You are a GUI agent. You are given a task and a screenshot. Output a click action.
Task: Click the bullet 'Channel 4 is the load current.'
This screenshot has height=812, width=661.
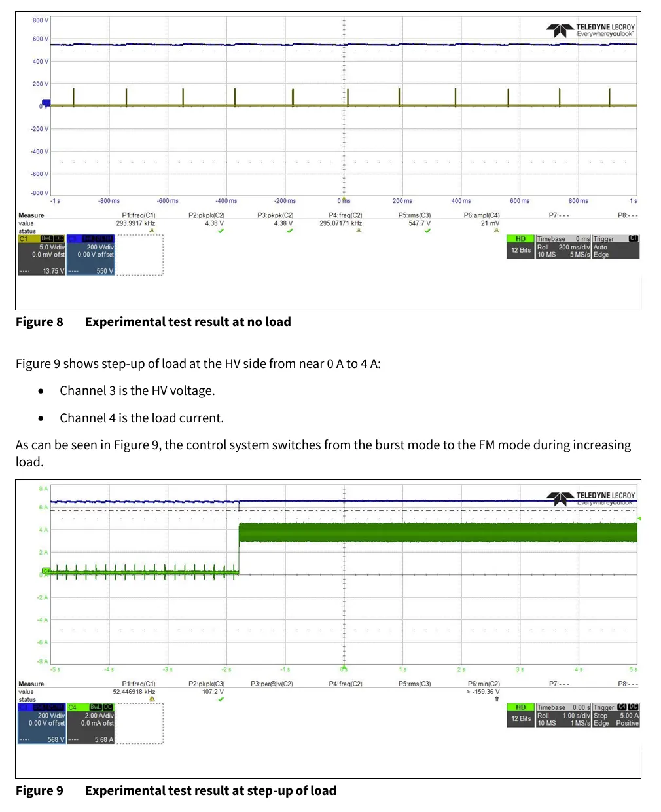coord(142,418)
